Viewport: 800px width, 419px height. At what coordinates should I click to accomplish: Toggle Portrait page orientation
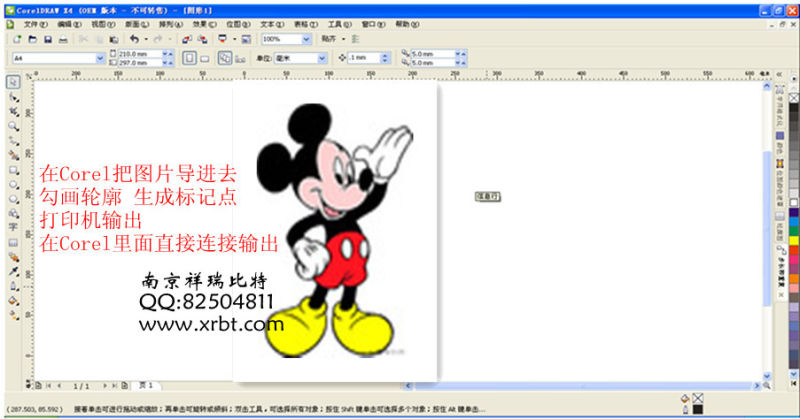coord(189,58)
